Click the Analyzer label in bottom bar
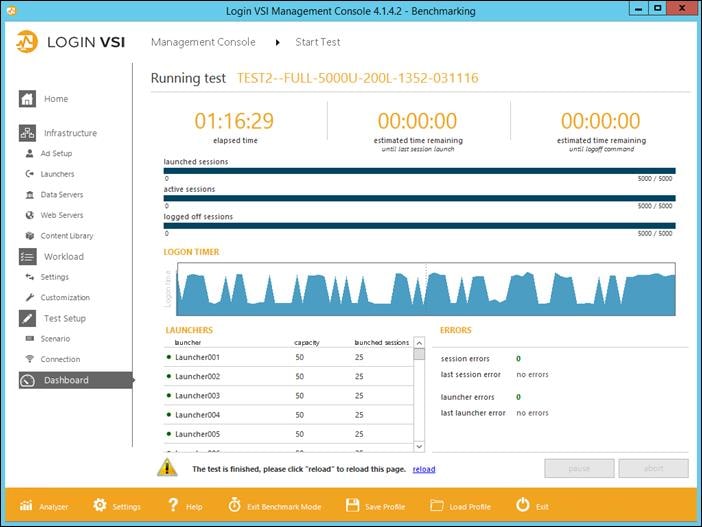The image size is (702, 527). point(54,507)
